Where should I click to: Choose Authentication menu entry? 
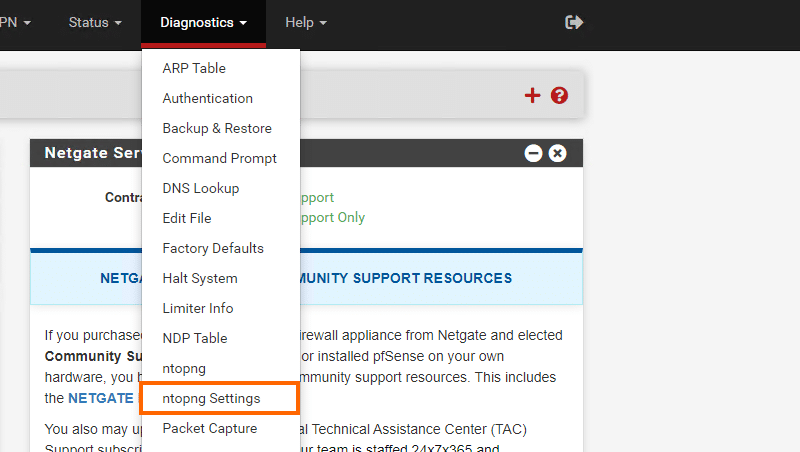208,98
